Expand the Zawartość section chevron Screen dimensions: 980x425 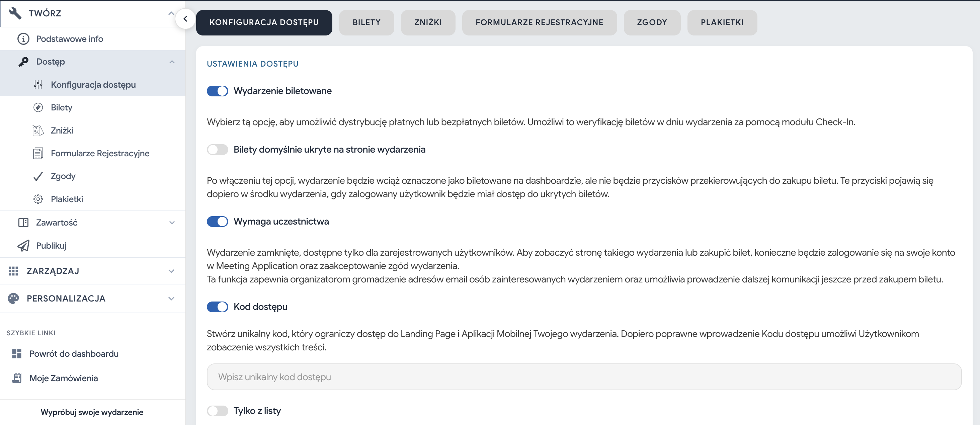[x=172, y=223]
